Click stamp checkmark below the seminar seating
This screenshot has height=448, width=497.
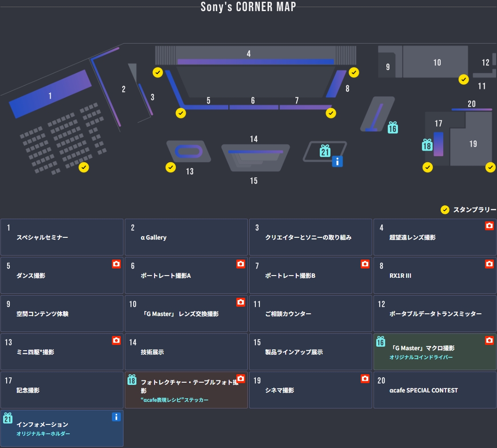coord(84,168)
